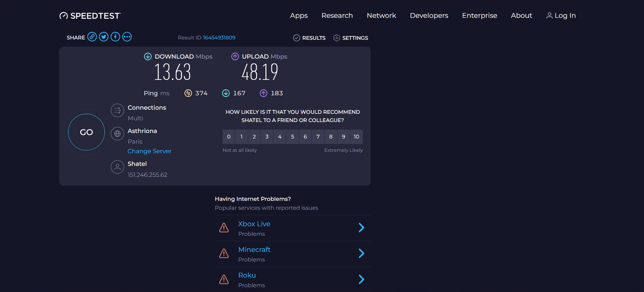Viewport: 644px width, 292px height.
Task: Share result on Twitter
Action: tap(104, 37)
